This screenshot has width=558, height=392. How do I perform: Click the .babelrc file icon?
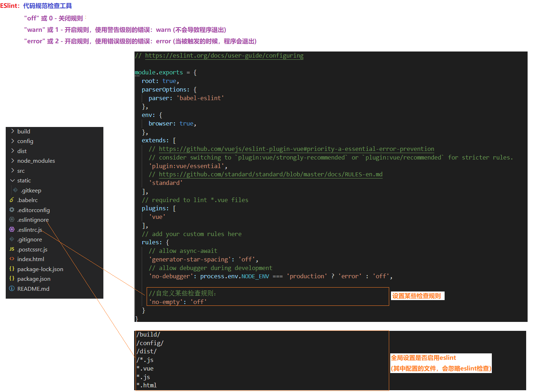pos(12,200)
